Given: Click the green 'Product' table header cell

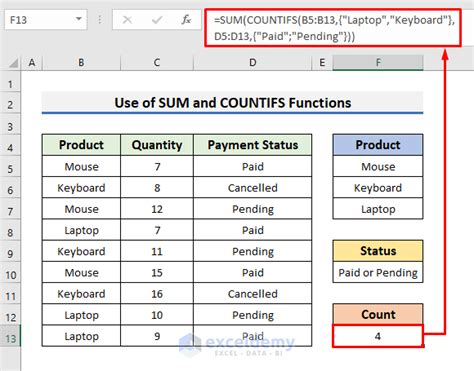Looking at the screenshot, I should point(81,145).
